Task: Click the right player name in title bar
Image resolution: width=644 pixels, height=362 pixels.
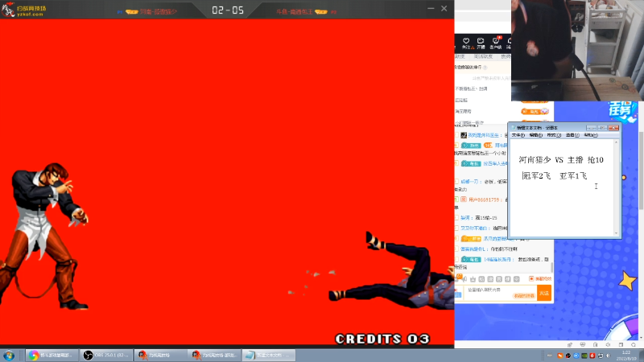Action: [295, 12]
